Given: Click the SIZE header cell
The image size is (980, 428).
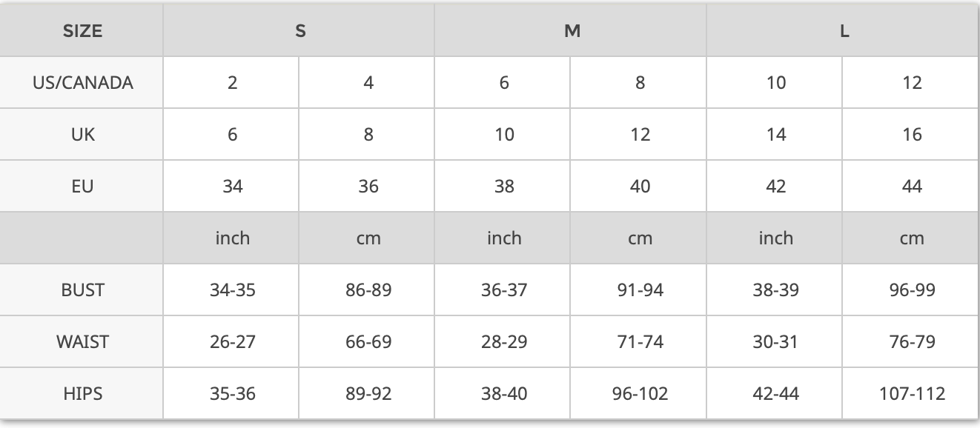Looking at the screenshot, I should coord(82,31).
